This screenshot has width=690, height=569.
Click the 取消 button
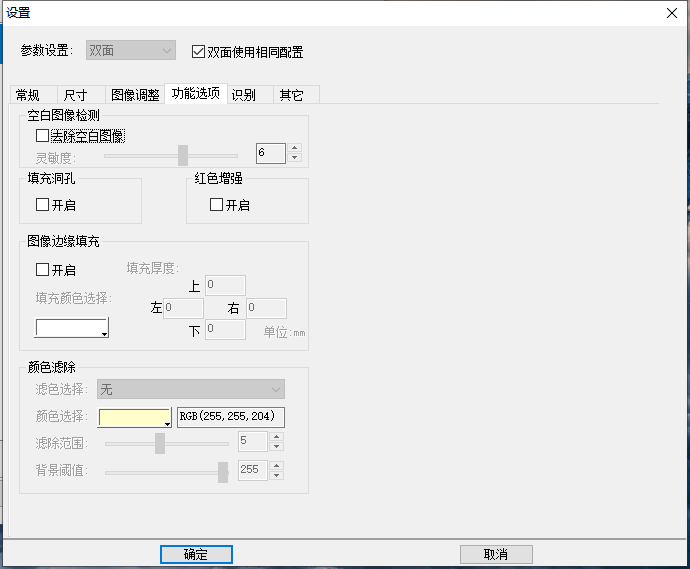tap(496, 554)
